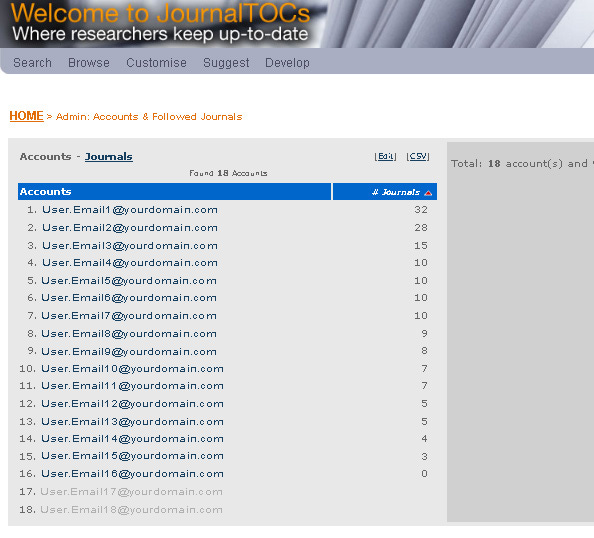Click journal count 15 for User.Email3
This screenshot has height=538, width=594.
(421, 246)
